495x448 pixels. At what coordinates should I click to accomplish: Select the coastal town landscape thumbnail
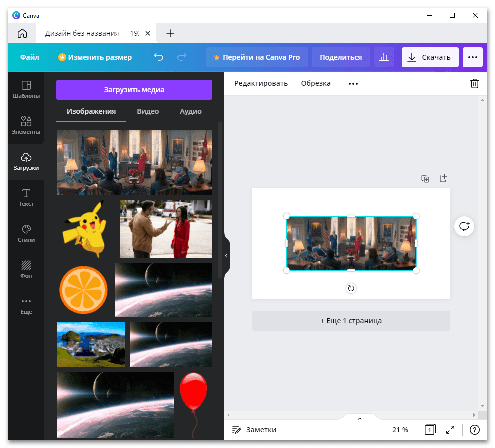tap(91, 345)
